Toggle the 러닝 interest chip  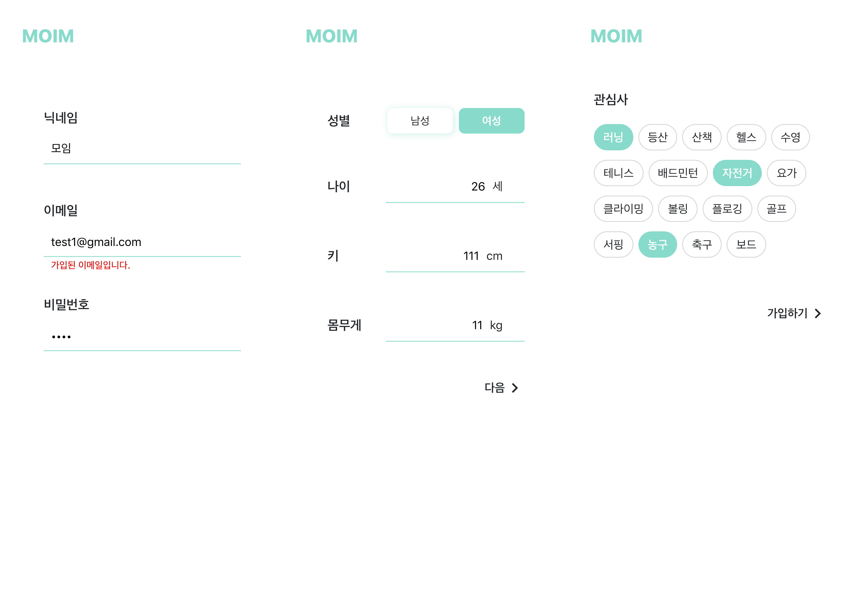click(x=614, y=137)
